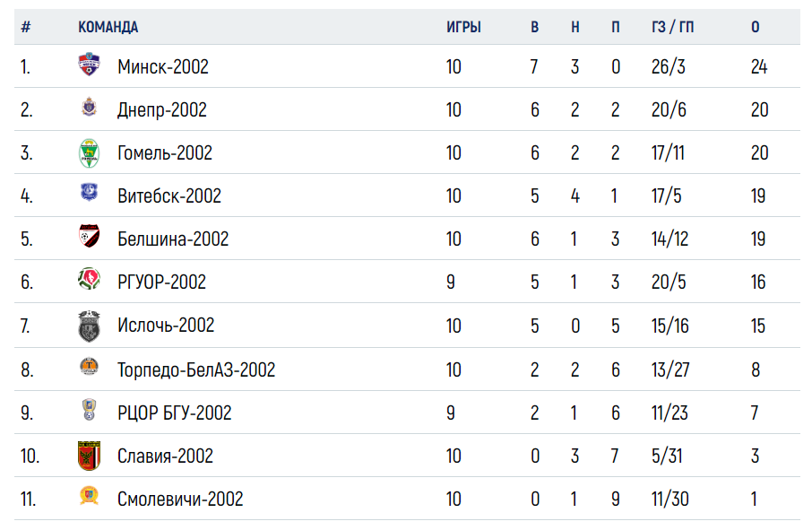Click the РЦОР БГУ-2002 team badge
Image resolution: width=812 pixels, height=530 pixels.
click(x=89, y=409)
